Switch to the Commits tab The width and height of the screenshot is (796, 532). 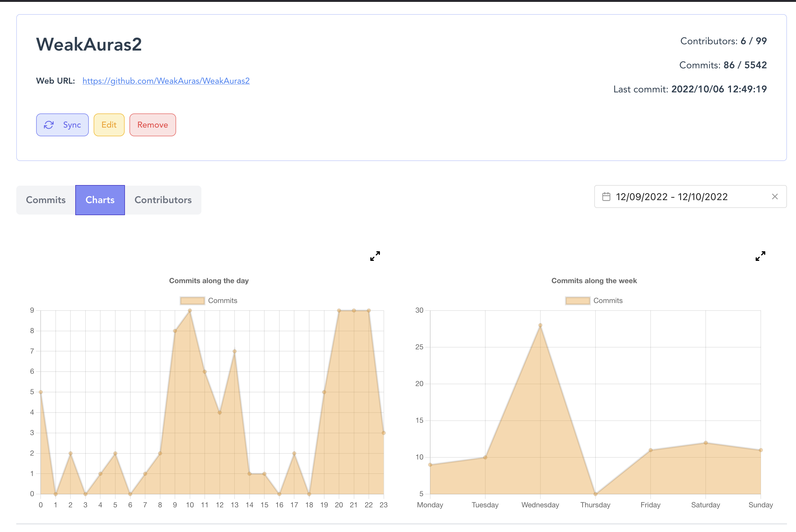(46, 200)
